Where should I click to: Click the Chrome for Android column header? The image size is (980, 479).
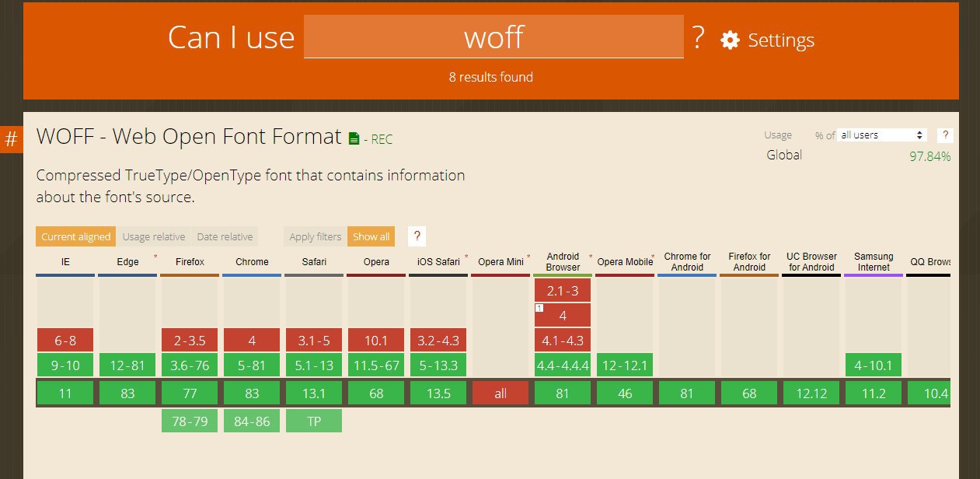click(x=687, y=262)
